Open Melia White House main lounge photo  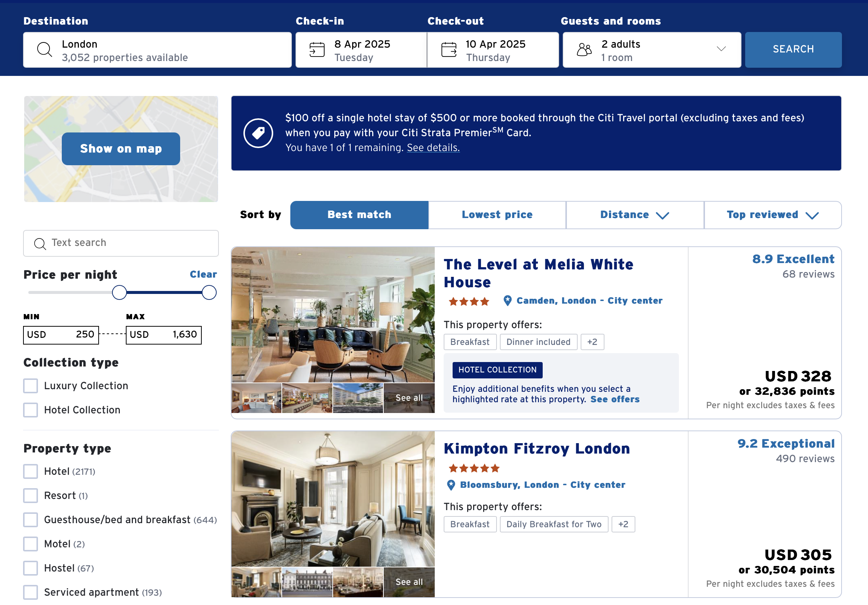pyautogui.click(x=333, y=315)
